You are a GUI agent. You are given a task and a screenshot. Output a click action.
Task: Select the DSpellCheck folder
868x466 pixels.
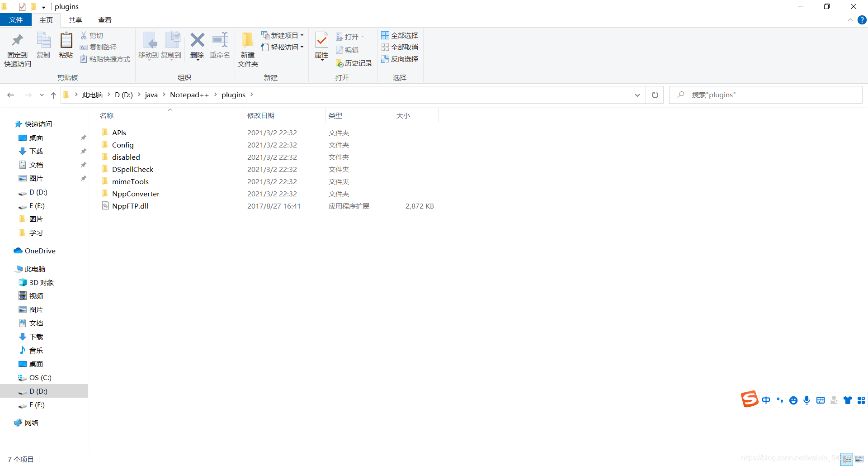(x=132, y=169)
